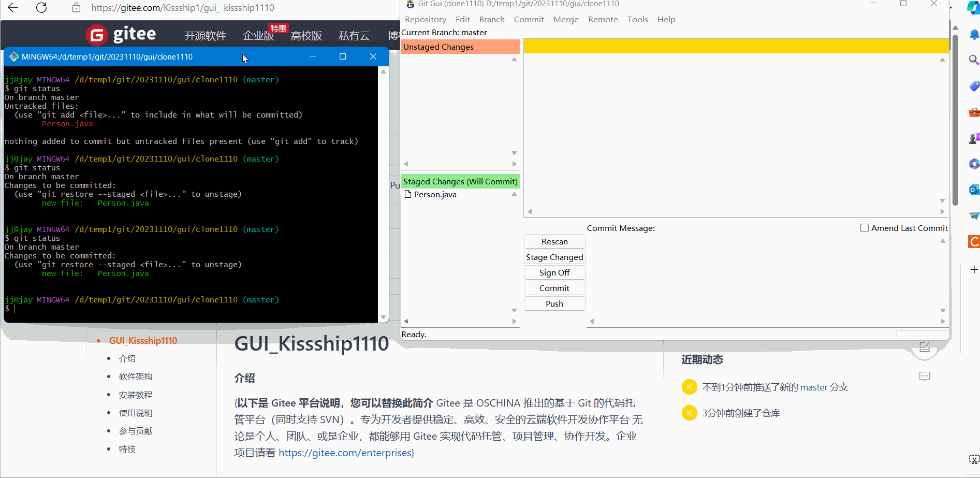This screenshot has height=478, width=980.
Task: Open the https://gitee.com/enterprises link
Action: click(345, 453)
